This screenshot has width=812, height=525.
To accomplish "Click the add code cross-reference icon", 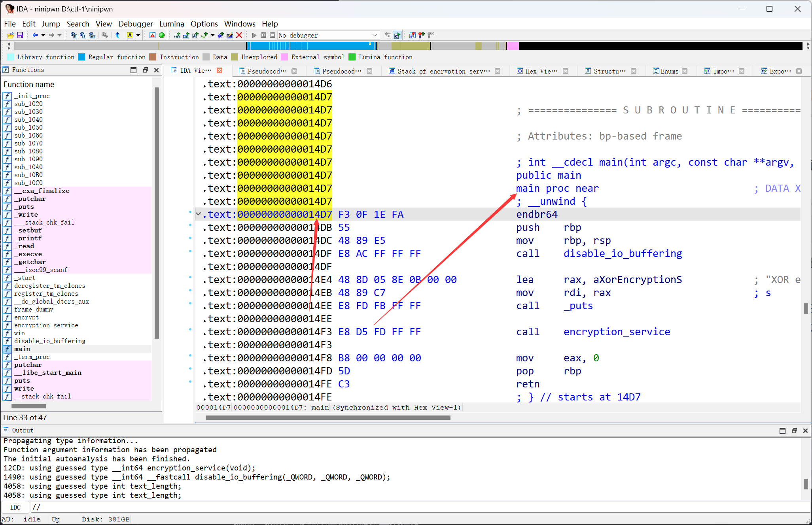I will [177, 35].
